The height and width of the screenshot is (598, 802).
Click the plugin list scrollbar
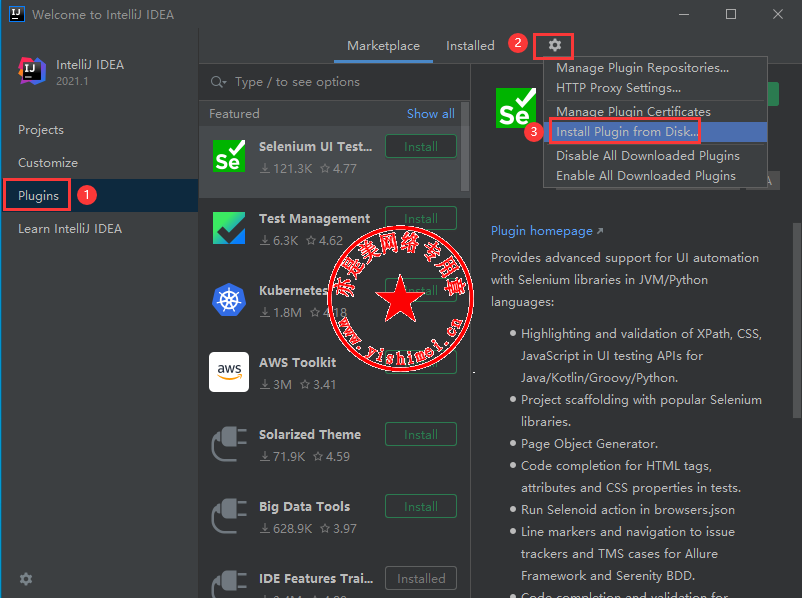[x=465, y=147]
